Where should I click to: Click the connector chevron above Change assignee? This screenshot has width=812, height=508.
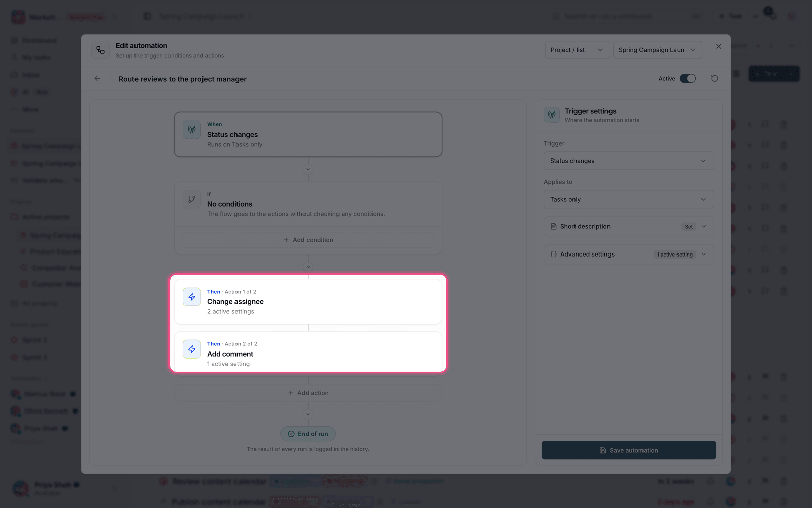coord(308,267)
